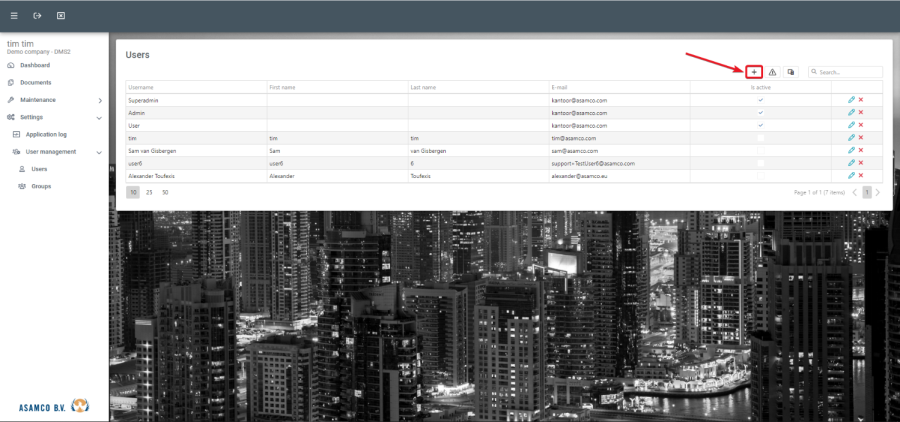Toggle Is active checkbox for Sam van Gisbergen
The image size is (900, 422).
[x=761, y=150]
